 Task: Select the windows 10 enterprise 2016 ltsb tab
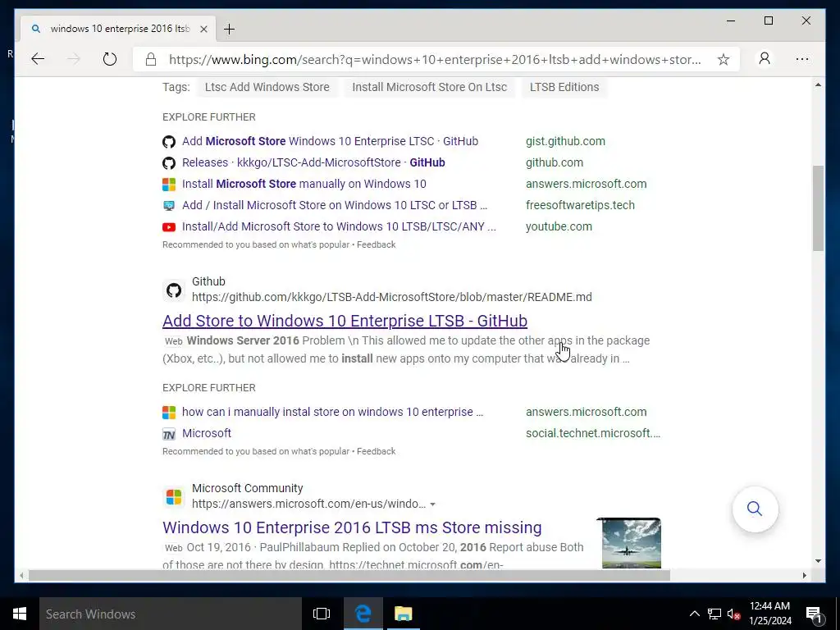[x=118, y=29]
